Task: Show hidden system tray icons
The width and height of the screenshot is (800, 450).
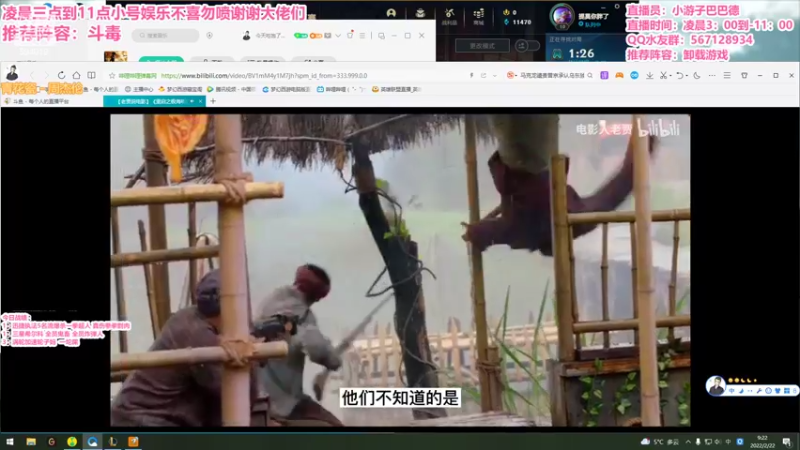Action: click(688, 442)
